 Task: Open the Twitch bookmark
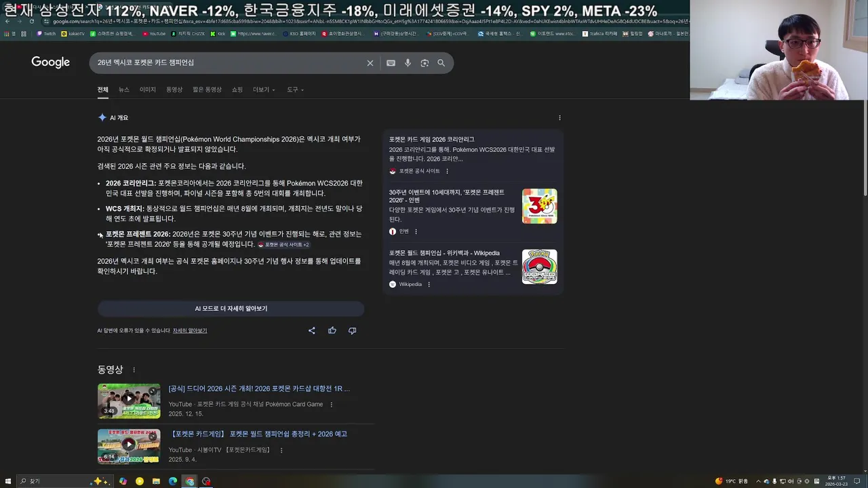[46, 34]
